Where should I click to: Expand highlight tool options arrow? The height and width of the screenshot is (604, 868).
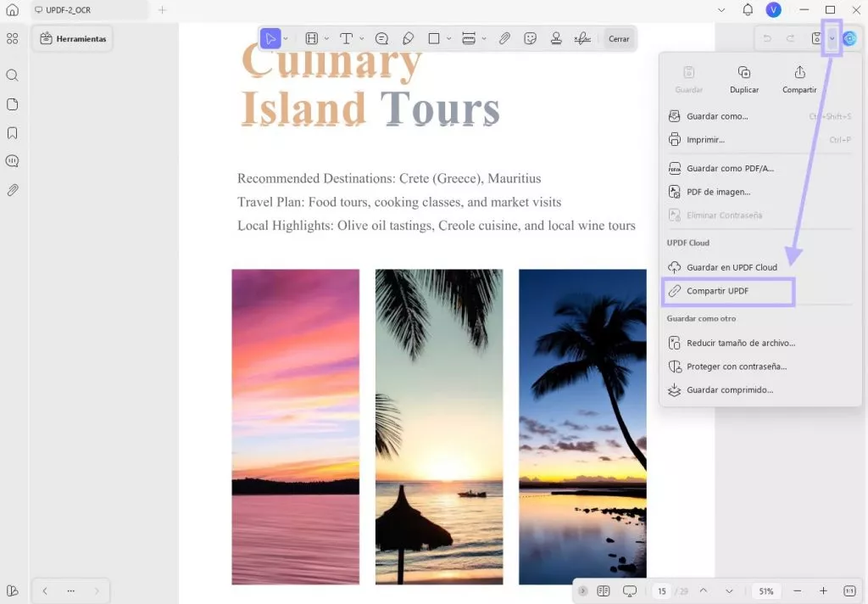click(x=326, y=39)
